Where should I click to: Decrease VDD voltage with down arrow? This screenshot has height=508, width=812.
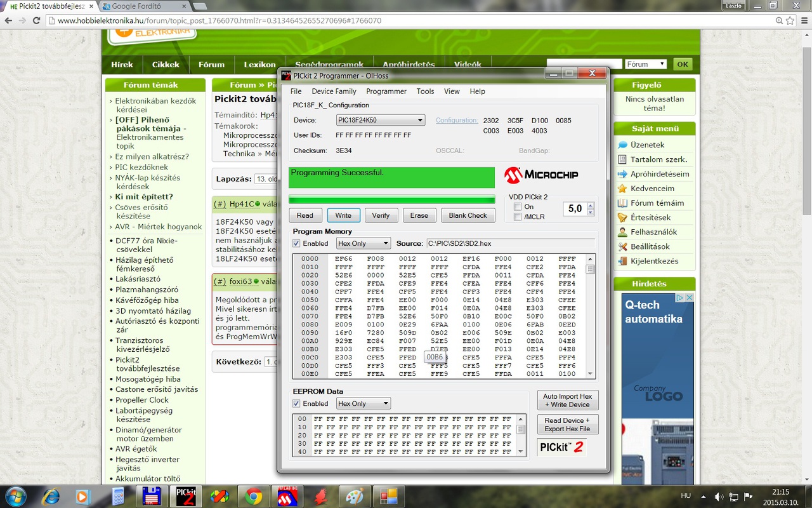tap(591, 212)
